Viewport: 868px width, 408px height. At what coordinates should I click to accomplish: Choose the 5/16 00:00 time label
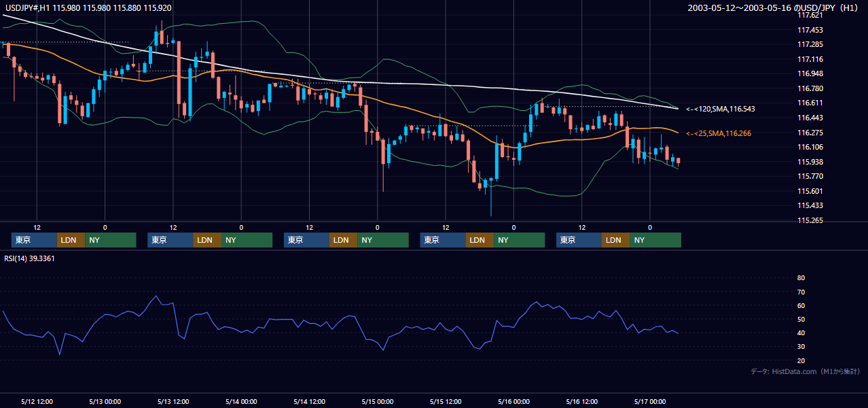[514, 402]
